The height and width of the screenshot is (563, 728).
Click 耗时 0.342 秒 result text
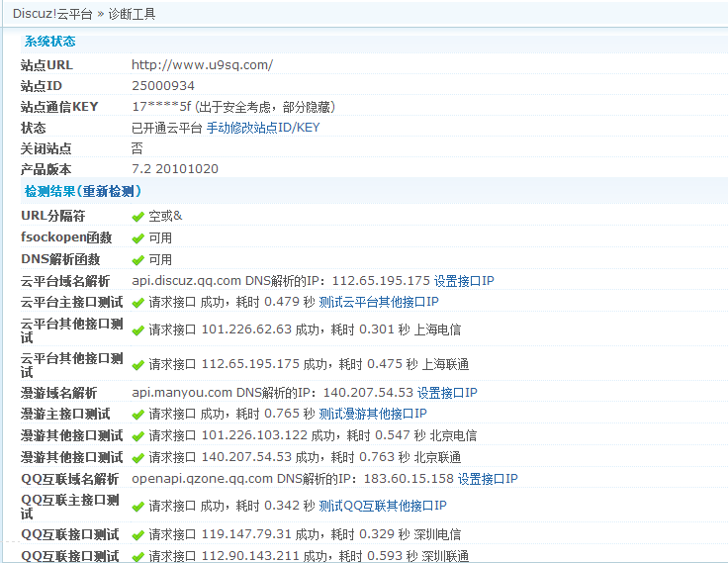click(276, 506)
